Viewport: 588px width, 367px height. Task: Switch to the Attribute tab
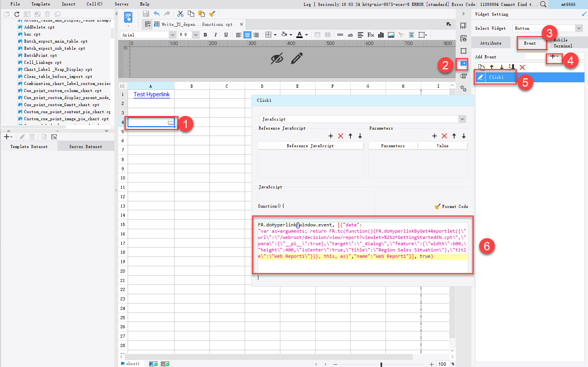(x=491, y=43)
